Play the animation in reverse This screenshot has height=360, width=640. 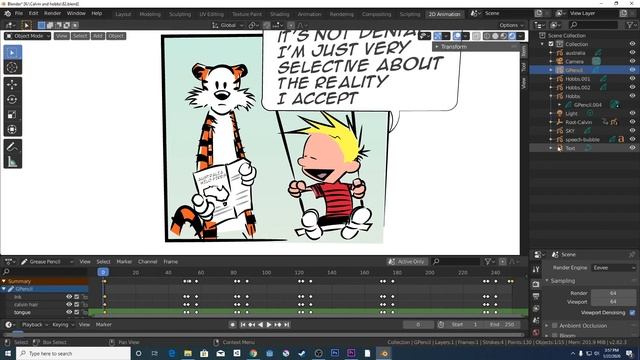[x=260, y=324]
